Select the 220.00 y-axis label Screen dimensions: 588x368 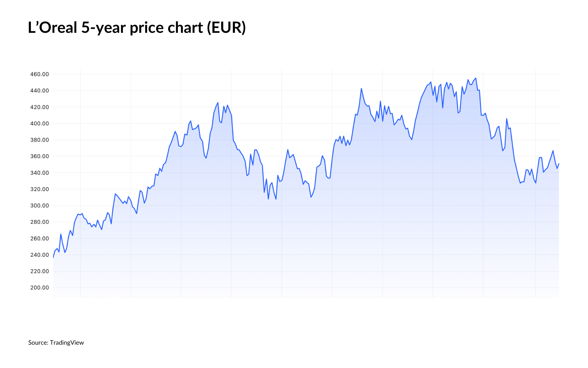tap(40, 271)
